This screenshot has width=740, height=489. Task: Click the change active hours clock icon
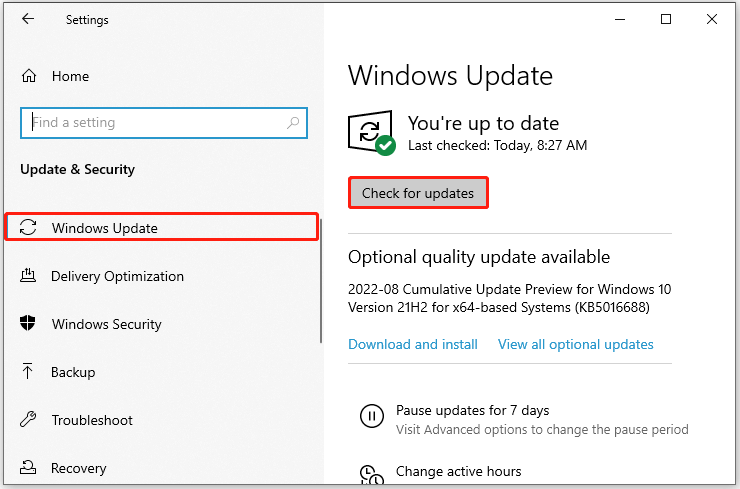tap(370, 473)
